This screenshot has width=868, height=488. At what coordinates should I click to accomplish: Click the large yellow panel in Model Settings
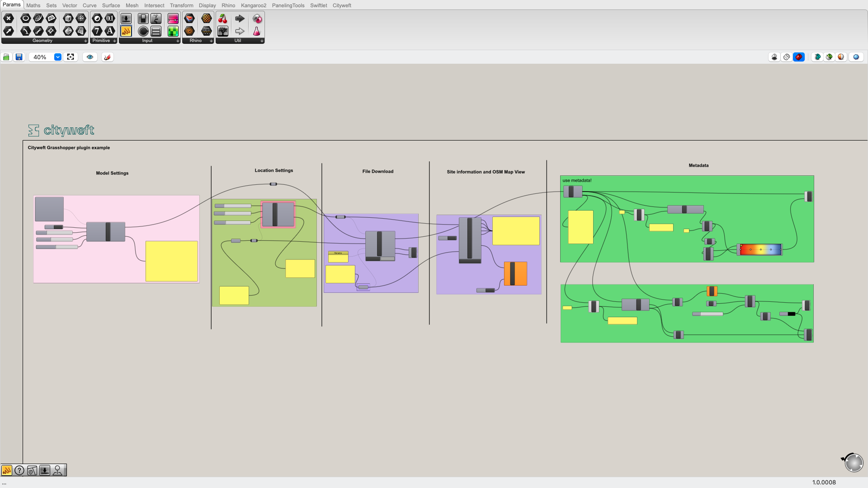pyautogui.click(x=172, y=261)
